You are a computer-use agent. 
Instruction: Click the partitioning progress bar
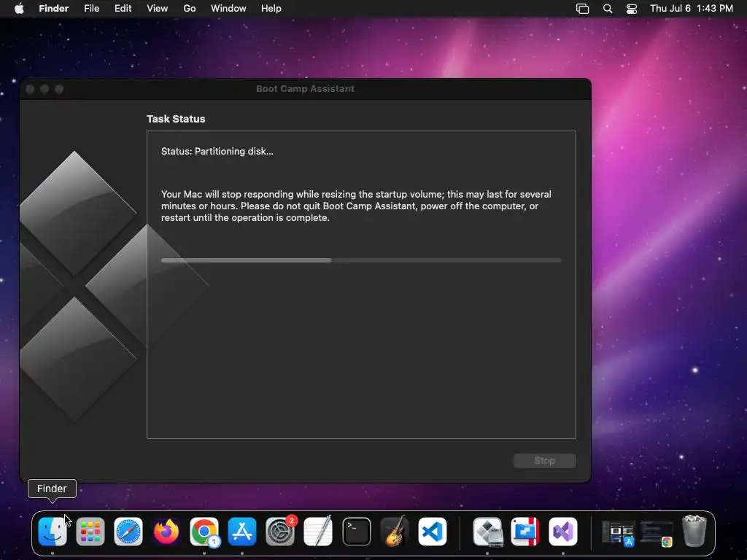pyautogui.click(x=361, y=260)
